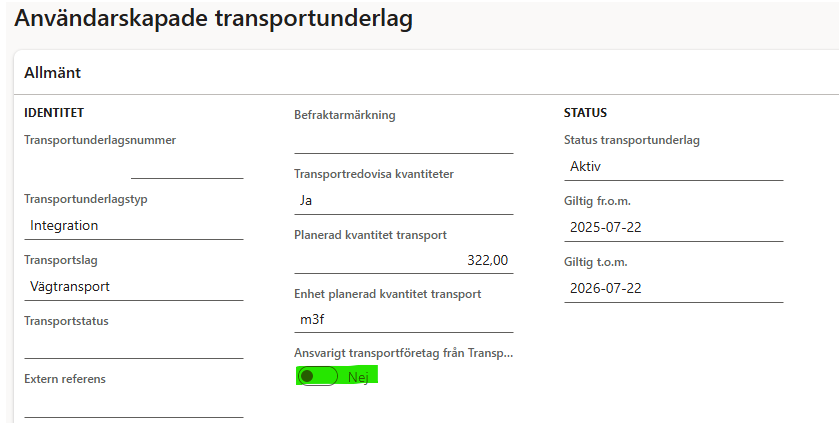Open Status transportunderlag field showing Aktiv

(x=673, y=167)
